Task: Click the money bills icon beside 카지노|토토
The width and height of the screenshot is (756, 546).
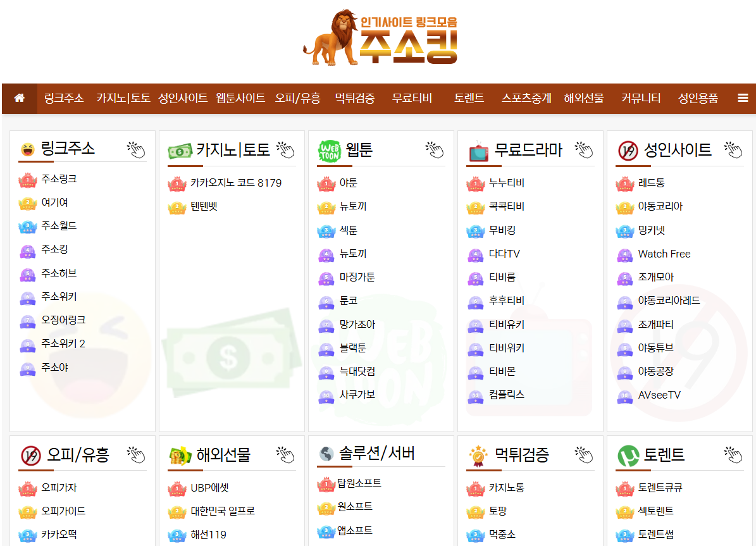Action: [180, 151]
